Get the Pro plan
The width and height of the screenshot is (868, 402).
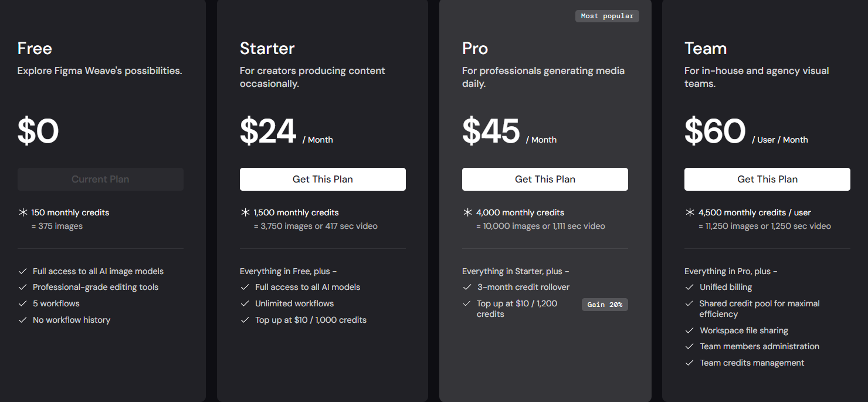tap(545, 179)
